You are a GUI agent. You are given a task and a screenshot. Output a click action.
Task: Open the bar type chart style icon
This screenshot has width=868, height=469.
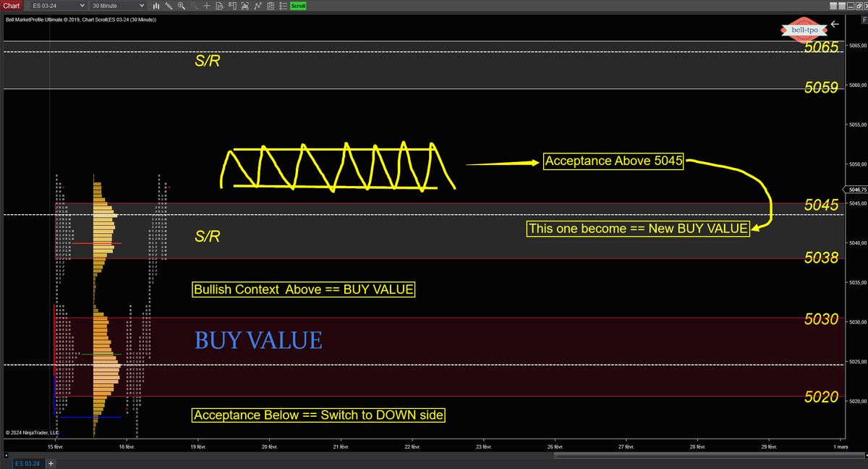point(156,6)
